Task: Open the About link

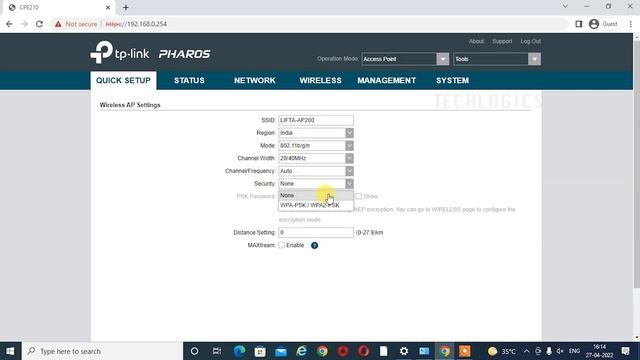Action: (476, 41)
